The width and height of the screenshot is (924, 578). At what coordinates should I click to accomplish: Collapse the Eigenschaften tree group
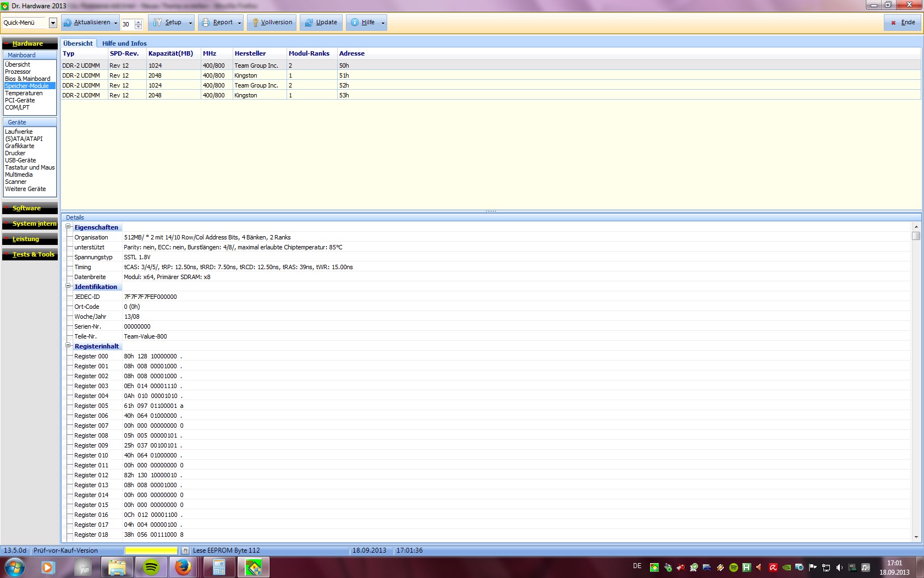pos(68,226)
